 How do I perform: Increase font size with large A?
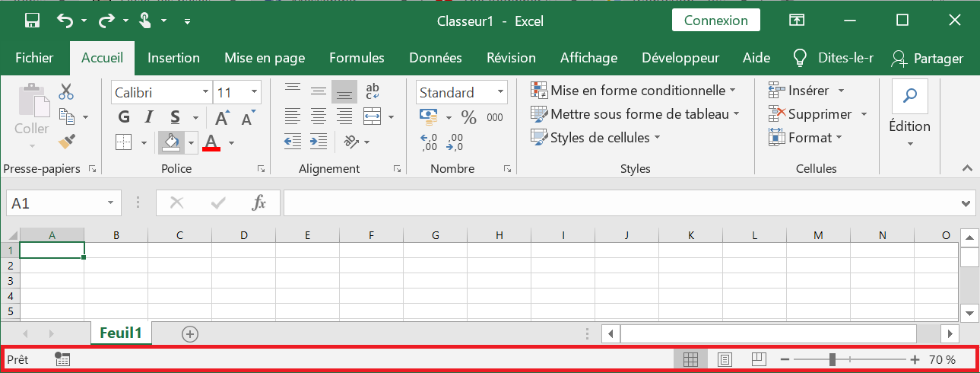222,118
